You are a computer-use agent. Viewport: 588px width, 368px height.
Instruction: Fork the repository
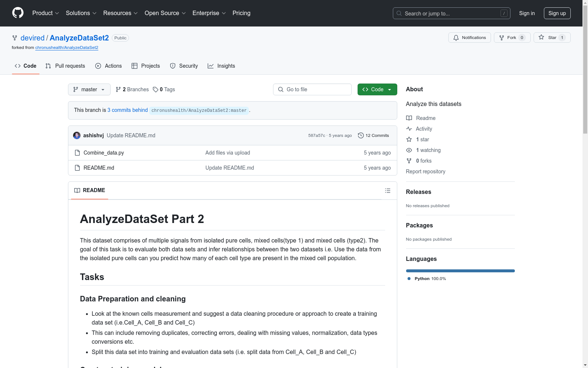(512, 38)
